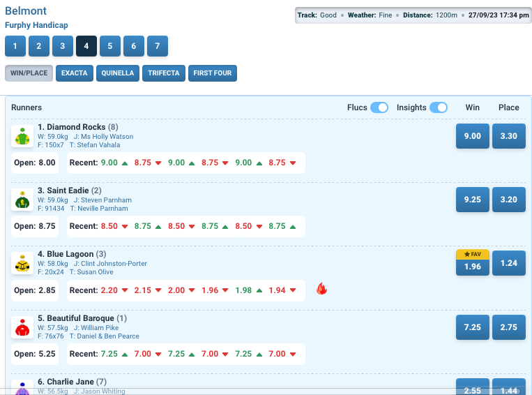Click jockey Clint Johnston-Porter
This screenshot has height=395, width=532.
110,264
